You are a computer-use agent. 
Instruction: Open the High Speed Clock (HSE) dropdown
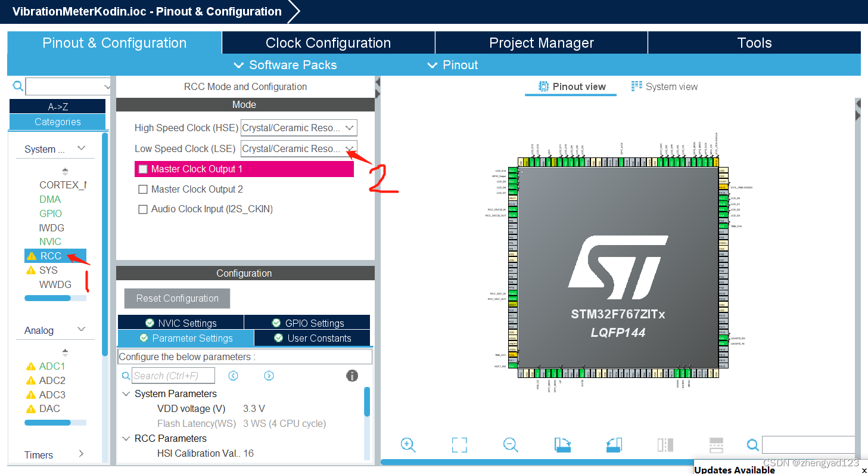coord(349,128)
